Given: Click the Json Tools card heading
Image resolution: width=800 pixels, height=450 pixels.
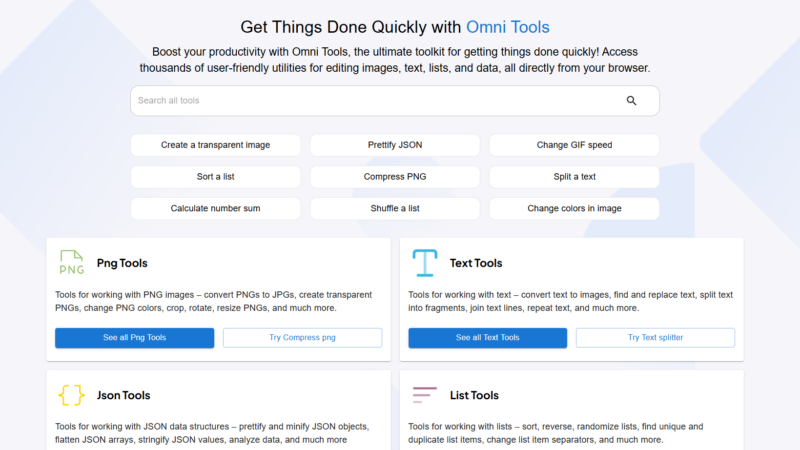Looking at the screenshot, I should (x=123, y=395).
